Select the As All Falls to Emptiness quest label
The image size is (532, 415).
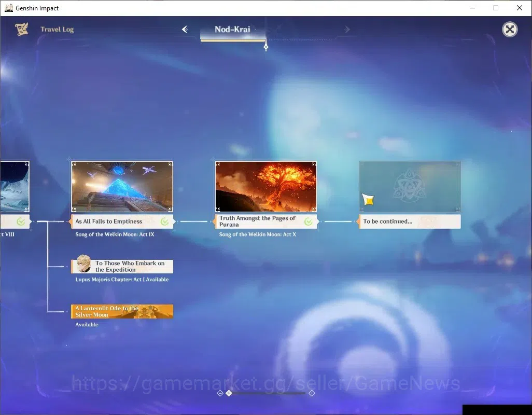coord(122,222)
